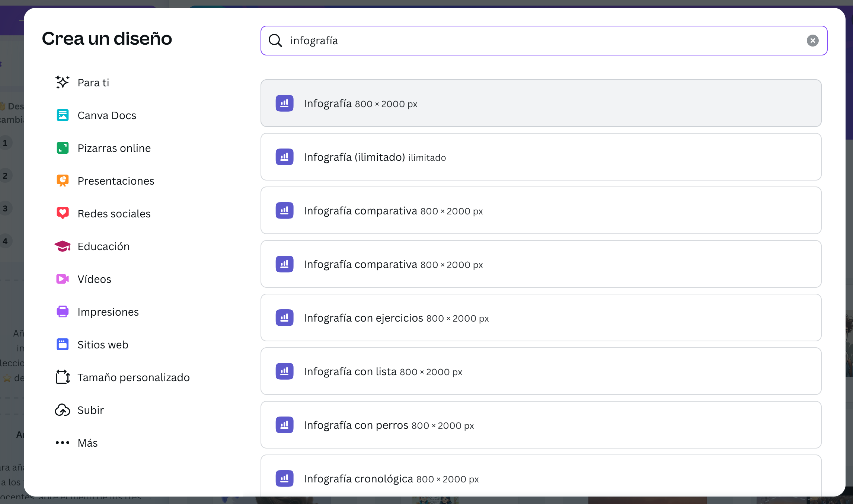Click the Presentaciones orange icon
Screen dimensions: 853x504
tap(62, 181)
